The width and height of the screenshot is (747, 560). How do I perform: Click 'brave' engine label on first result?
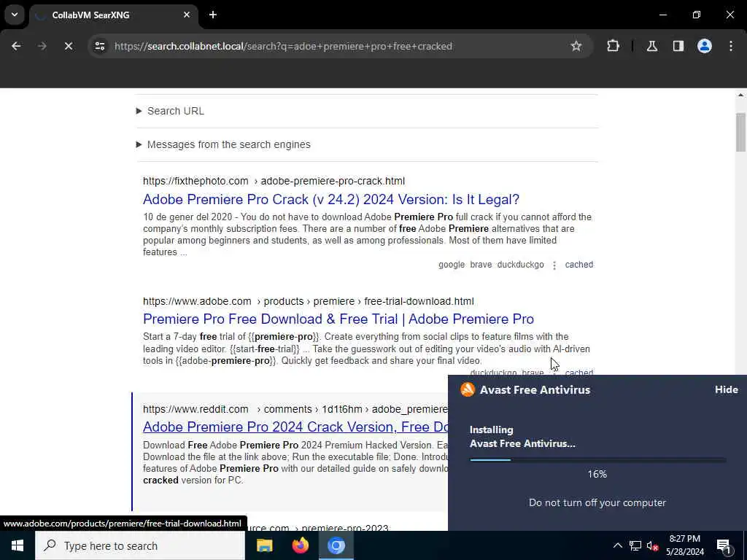point(481,265)
